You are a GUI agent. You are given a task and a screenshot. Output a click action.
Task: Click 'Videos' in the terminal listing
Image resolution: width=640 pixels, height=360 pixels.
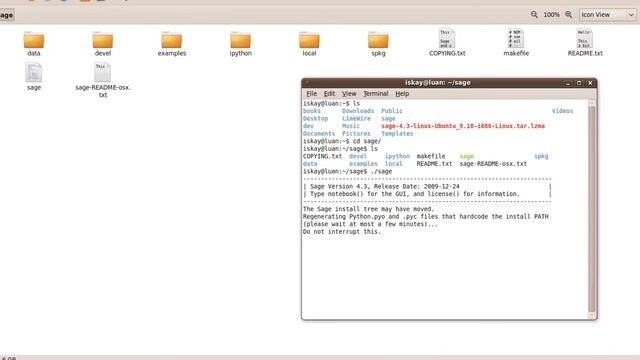pyautogui.click(x=562, y=111)
